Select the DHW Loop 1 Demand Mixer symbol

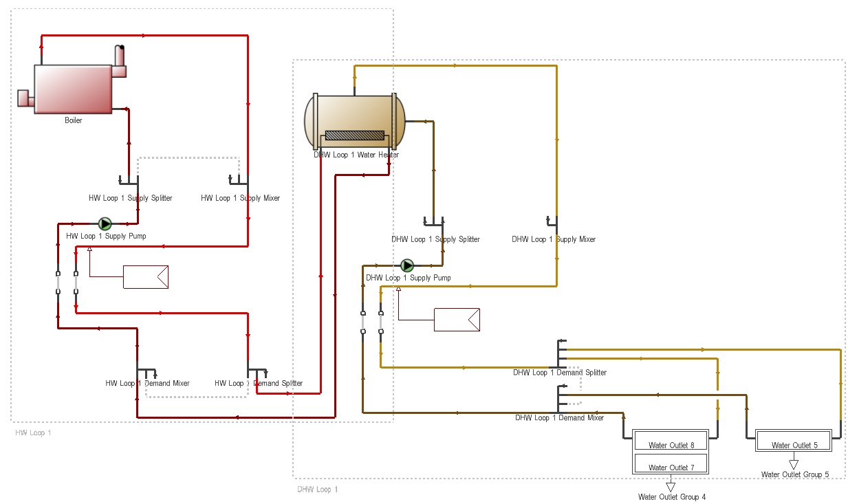click(x=562, y=398)
